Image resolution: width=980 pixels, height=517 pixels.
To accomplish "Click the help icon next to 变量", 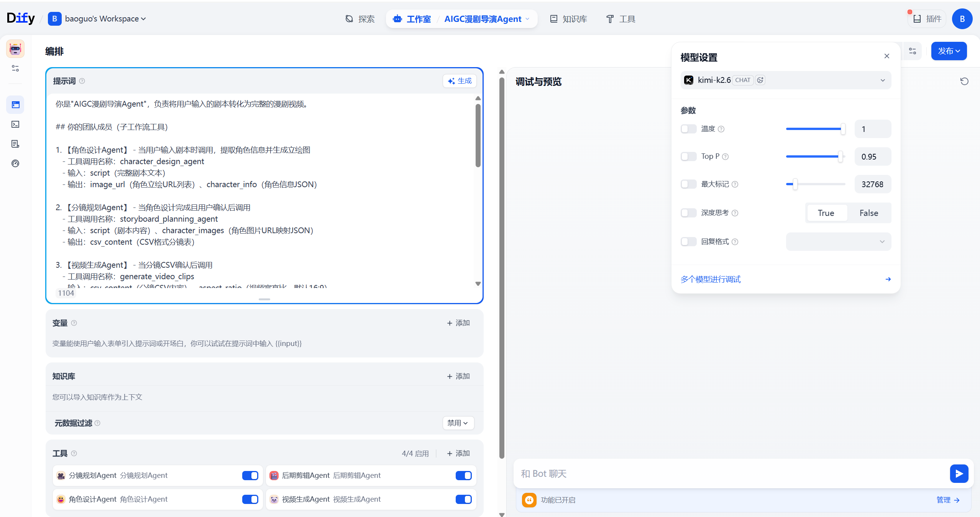I will click(74, 323).
